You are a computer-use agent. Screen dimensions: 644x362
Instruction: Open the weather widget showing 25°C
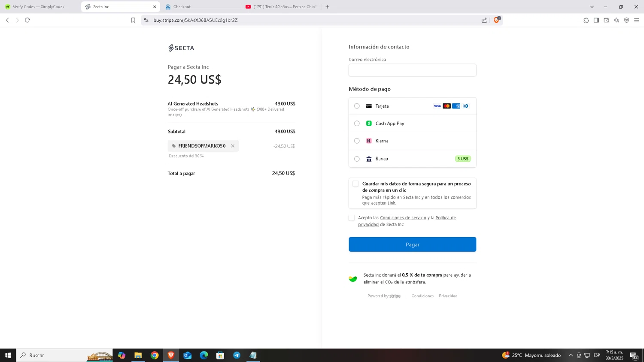tap(532, 355)
